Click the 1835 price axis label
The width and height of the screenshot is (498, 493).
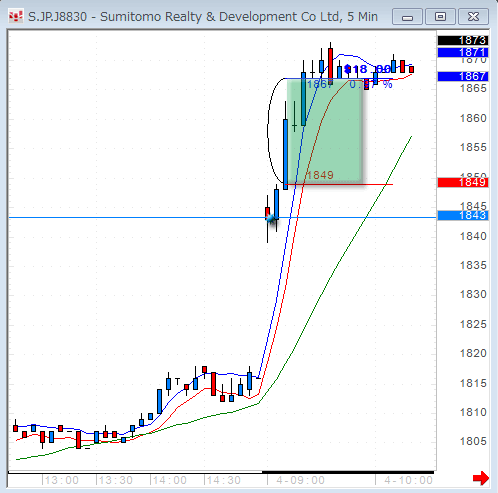473,265
